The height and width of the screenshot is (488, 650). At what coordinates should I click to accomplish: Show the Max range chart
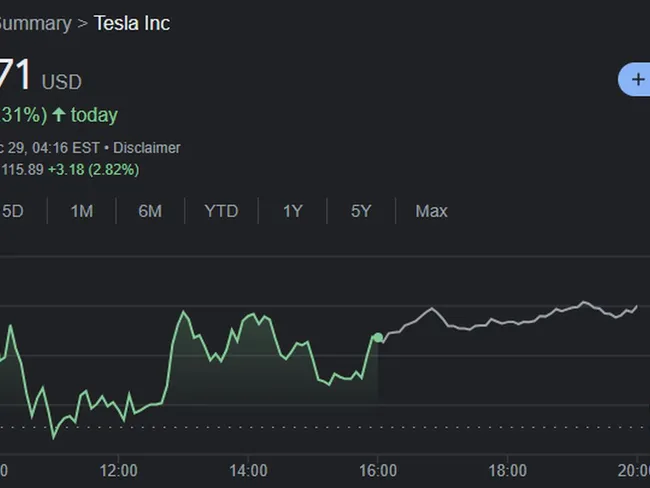coord(431,211)
